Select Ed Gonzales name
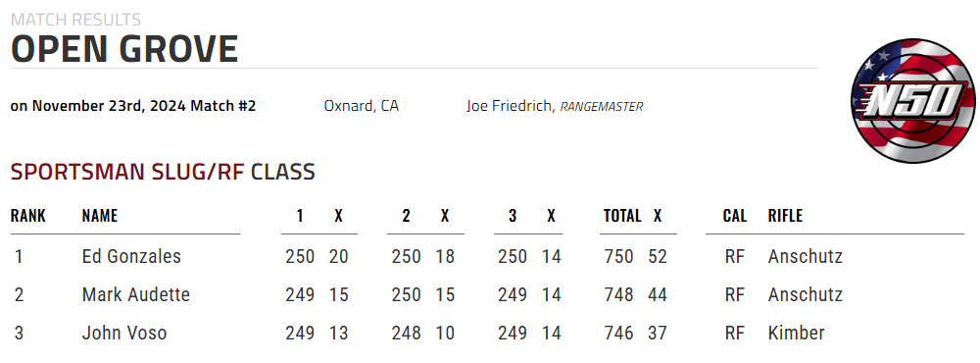Image resolution: width=980 pixels, height=363 pixels. [131, 256]
